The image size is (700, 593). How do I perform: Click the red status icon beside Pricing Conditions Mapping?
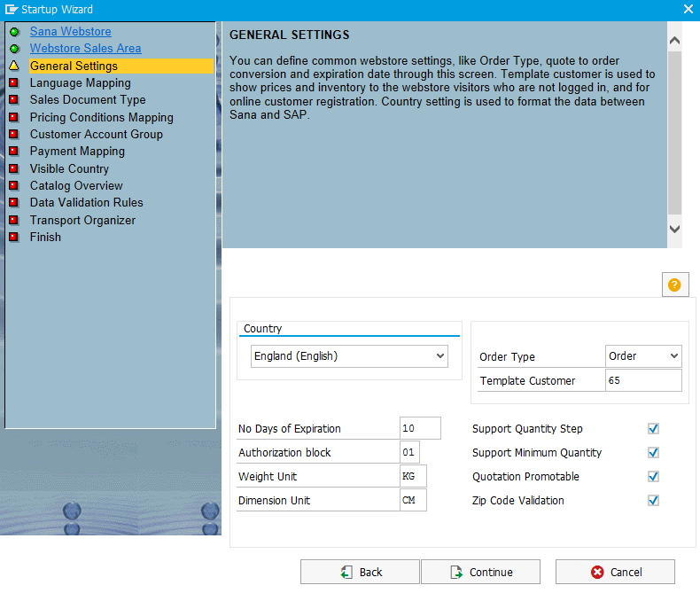[x=14, y=117]
